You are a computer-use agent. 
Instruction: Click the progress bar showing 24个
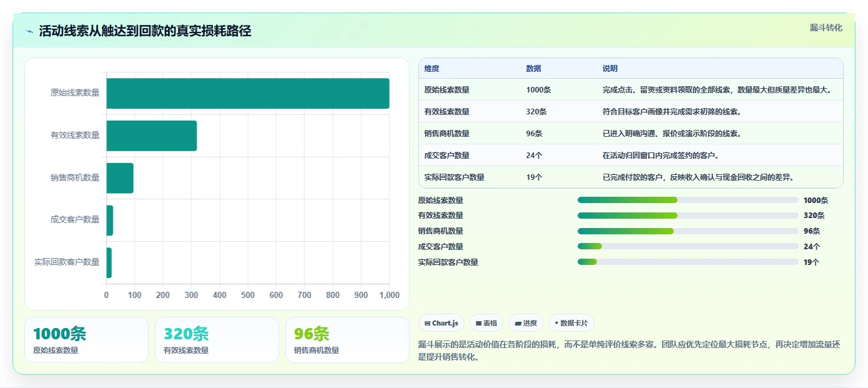pos(688,247)
